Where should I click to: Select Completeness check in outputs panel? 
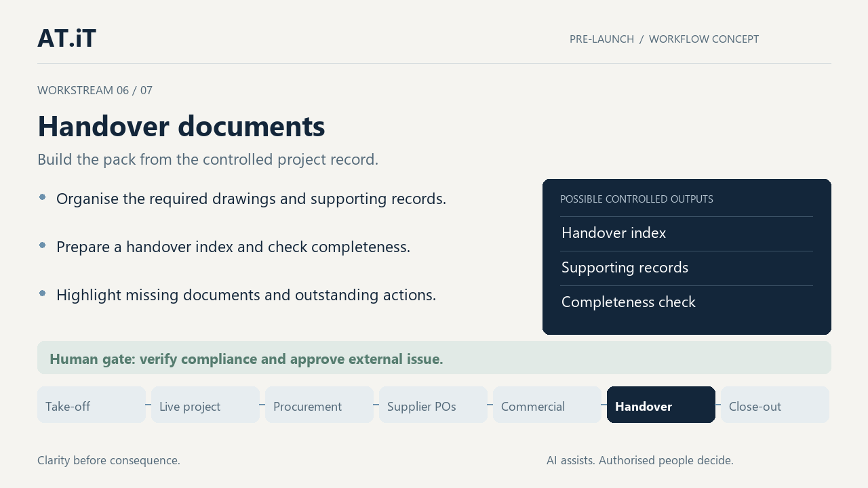tap(629, 302)
